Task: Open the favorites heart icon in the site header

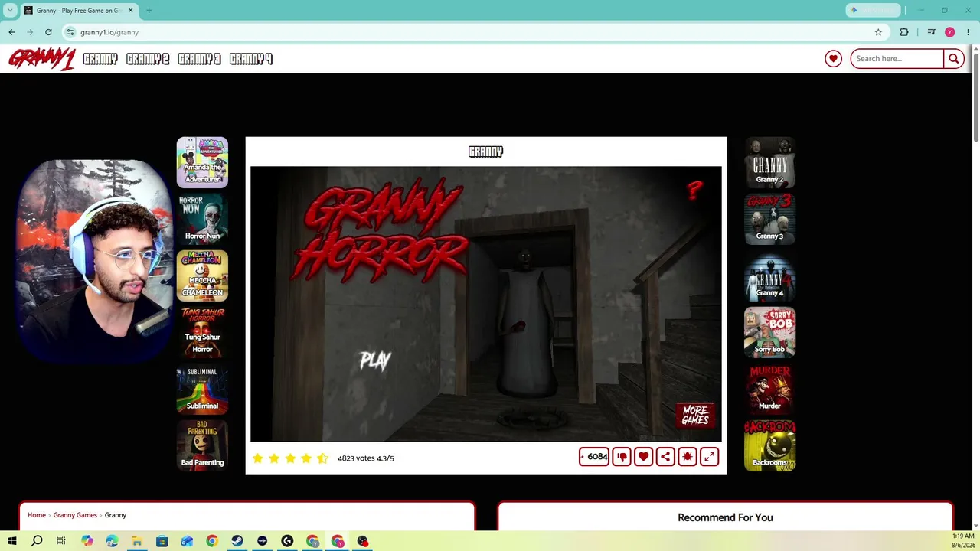Action: (x=834, y=58)
